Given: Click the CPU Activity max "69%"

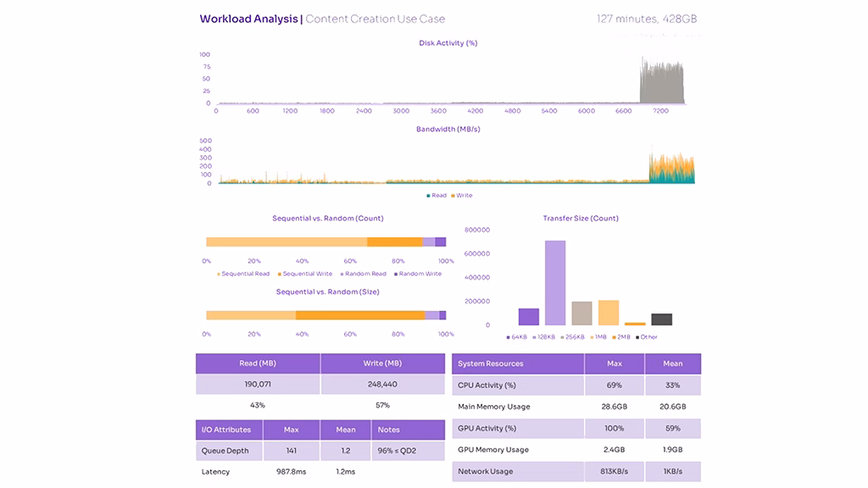Looking at the screenshot, I should point(615,385).
